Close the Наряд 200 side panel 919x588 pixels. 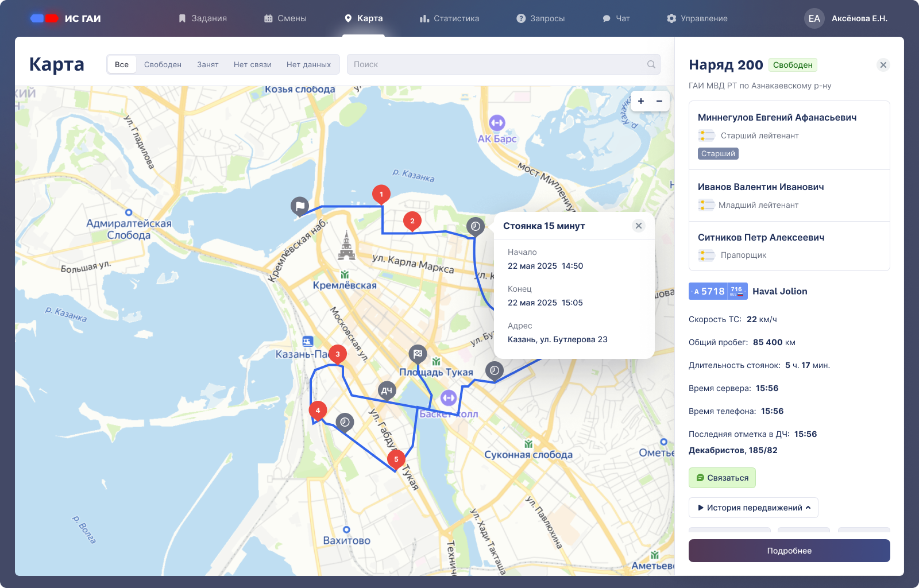tap(883, 65)
